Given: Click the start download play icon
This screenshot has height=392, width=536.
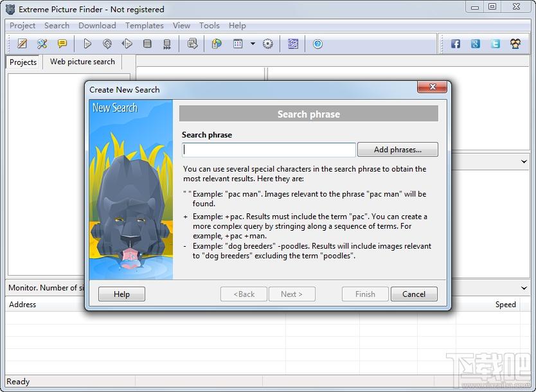Looking at the screenshot, I should click(x=87, y=44).
